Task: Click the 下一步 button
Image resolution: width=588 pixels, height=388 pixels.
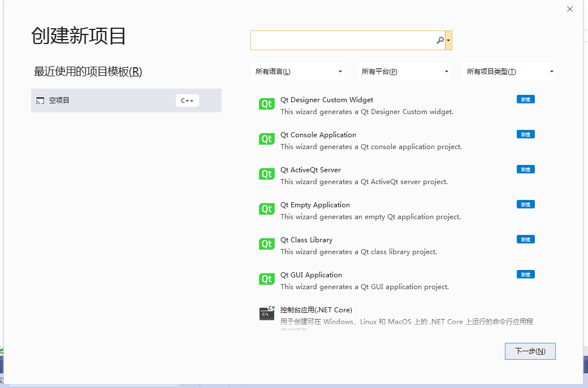Action: coord(530,351)
